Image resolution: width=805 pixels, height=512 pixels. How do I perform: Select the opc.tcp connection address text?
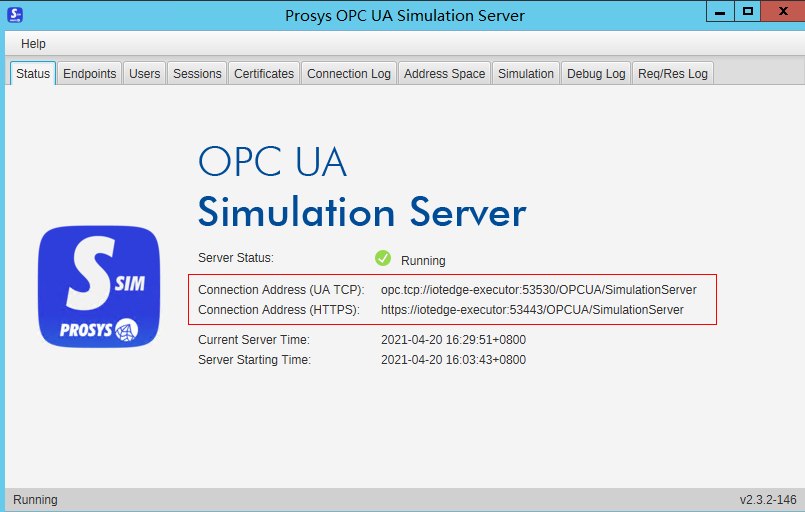pyautogui.click(x=539, y=290)
